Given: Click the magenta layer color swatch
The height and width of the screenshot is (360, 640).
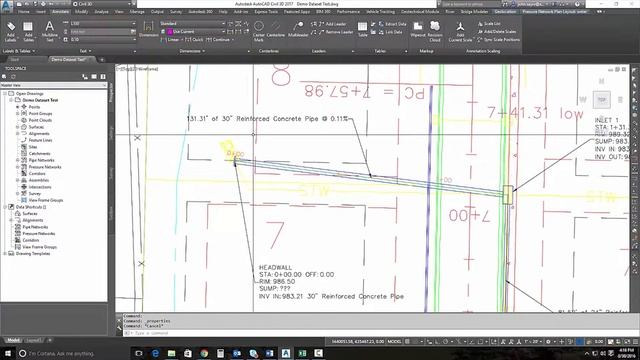Looking at the screenshot, I should [170, 31].
